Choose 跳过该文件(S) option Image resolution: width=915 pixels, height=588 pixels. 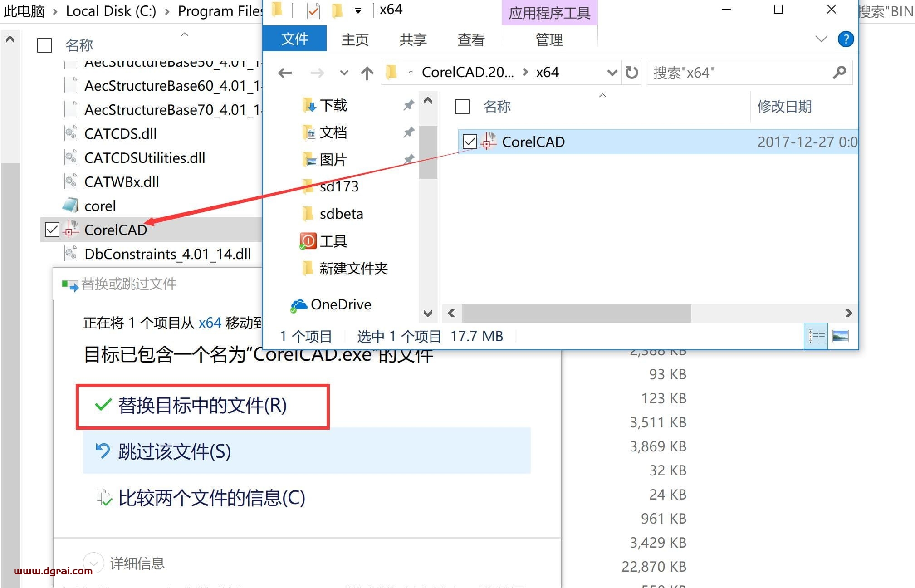175,451
